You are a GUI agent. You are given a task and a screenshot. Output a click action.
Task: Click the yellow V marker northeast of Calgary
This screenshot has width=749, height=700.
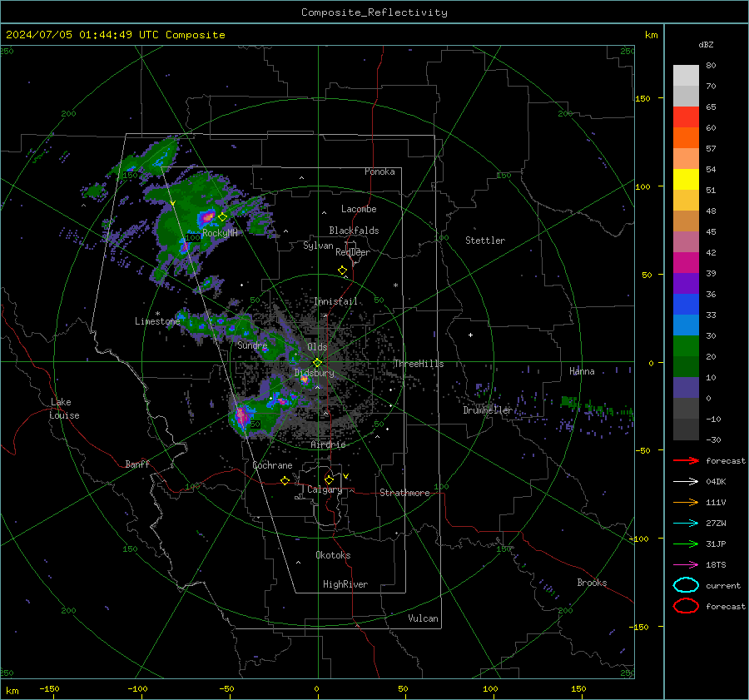(x=346, y=476)
